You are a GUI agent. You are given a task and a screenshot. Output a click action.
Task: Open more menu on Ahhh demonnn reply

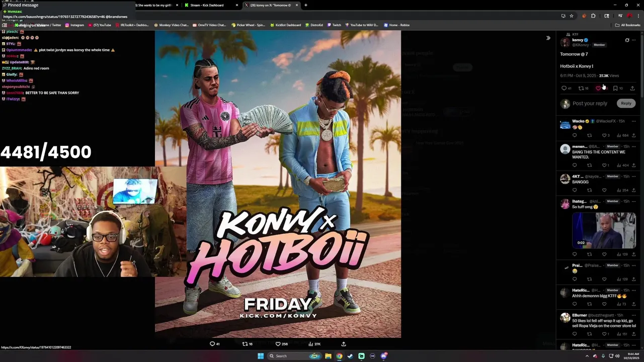click(634, 290)
